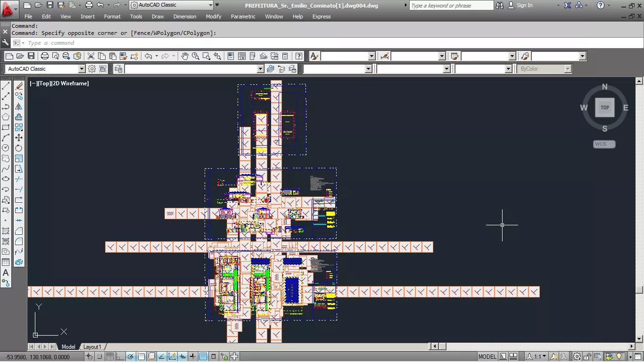The width and height of the screenshot is (644, 362).
Task: Open Layer Properties Manager icon
Action: 118,69
